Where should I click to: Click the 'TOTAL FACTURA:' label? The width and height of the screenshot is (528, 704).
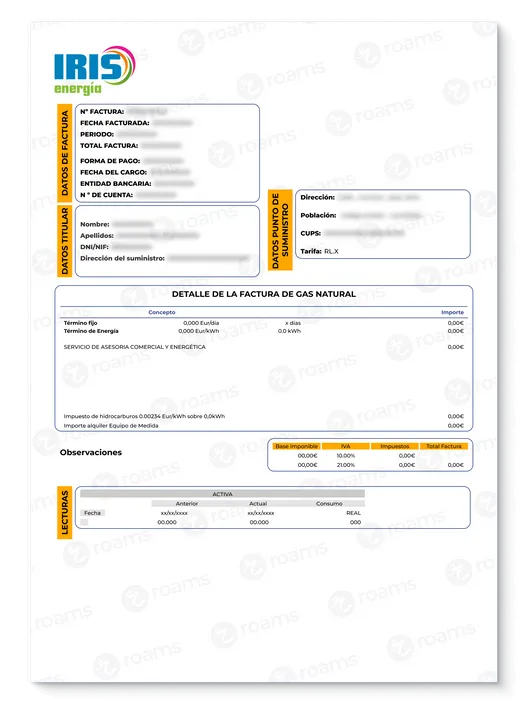(109, 145)
